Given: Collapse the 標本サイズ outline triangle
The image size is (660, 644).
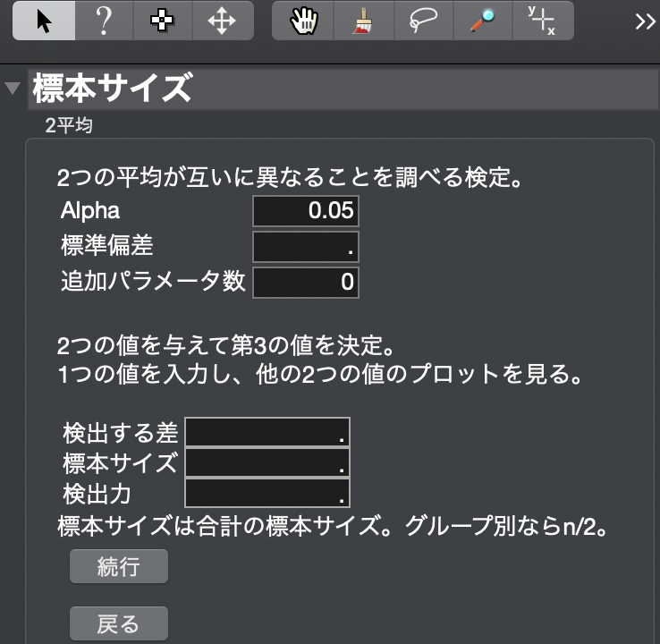Looking at the screenshot, I should coord(13,88).
